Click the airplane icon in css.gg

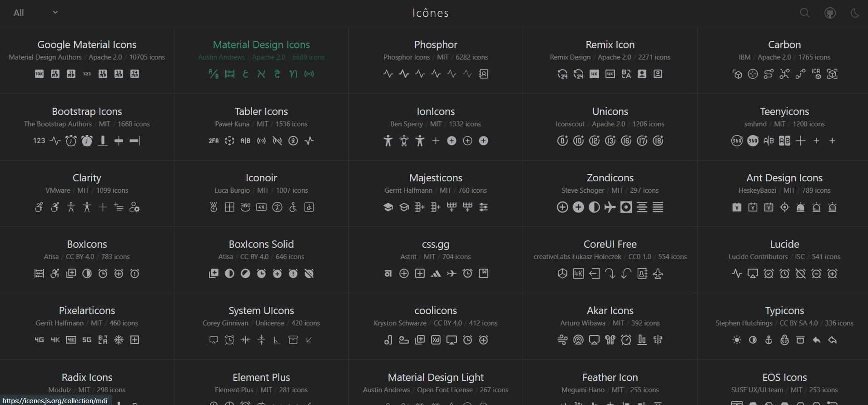(451, 274)
